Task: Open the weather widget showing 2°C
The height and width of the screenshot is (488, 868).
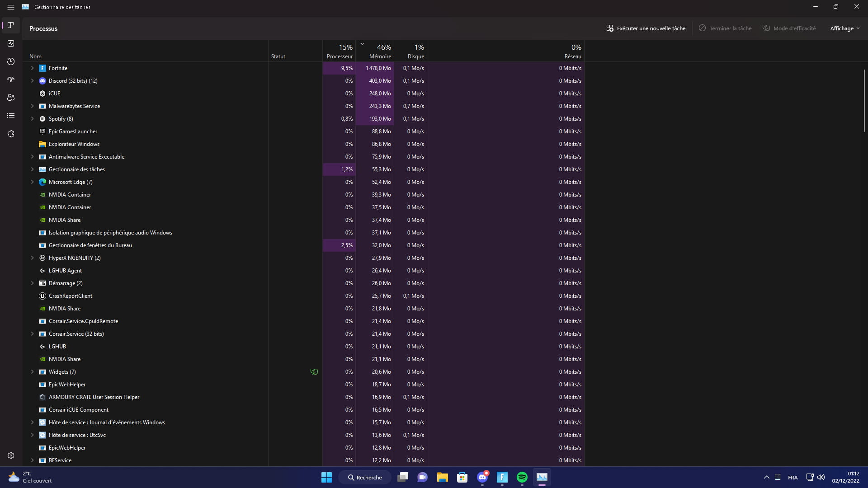Action: pos(30,477)
